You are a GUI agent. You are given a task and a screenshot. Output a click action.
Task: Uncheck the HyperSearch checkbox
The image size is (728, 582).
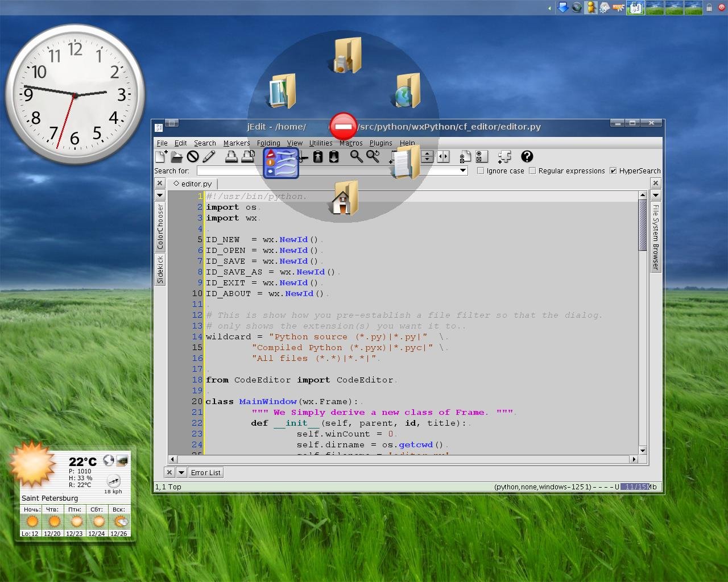pyautogui.click(x=613, y=171)
